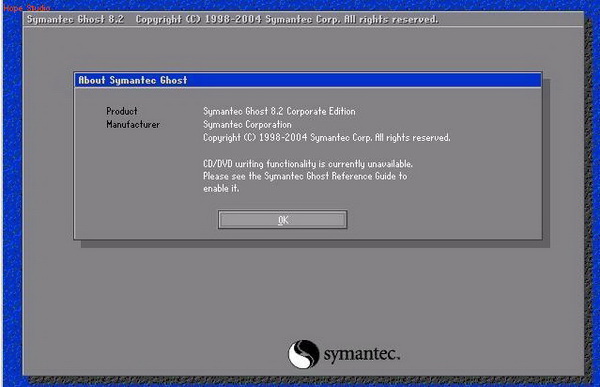Screen dimensions: 600x387
Task: Click Symantec Ghost 8.2 in main title bar
Action: coord(75,19)
